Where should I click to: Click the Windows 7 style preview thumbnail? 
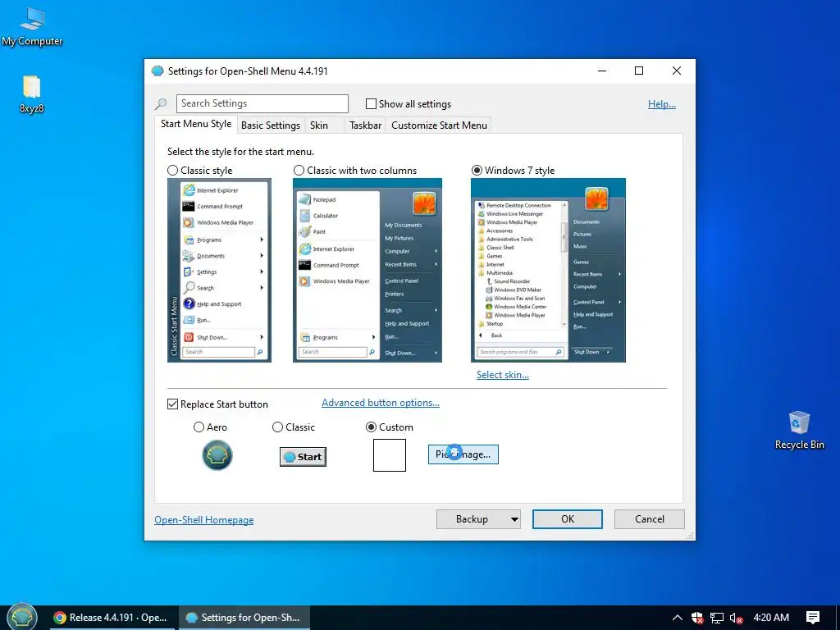pyautogui.click(x=548, y=270)
